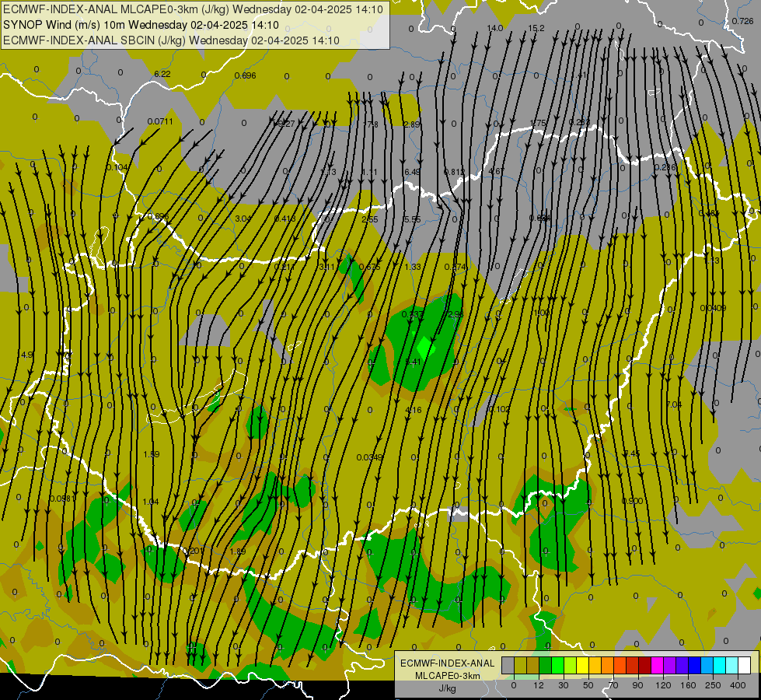The width and height of the screenshot is (761, 700).
Task: Click legend tick value 120
Action: [x=663, y=685]
